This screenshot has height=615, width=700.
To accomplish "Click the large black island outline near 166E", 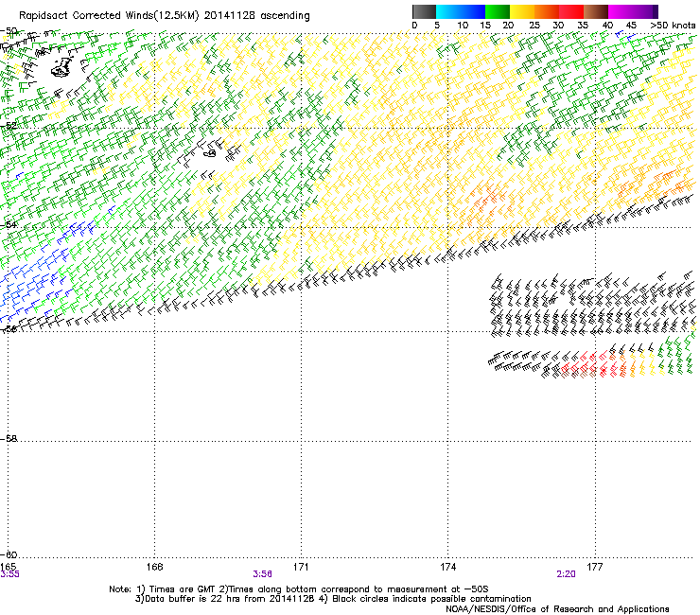I will pos(61,67).
